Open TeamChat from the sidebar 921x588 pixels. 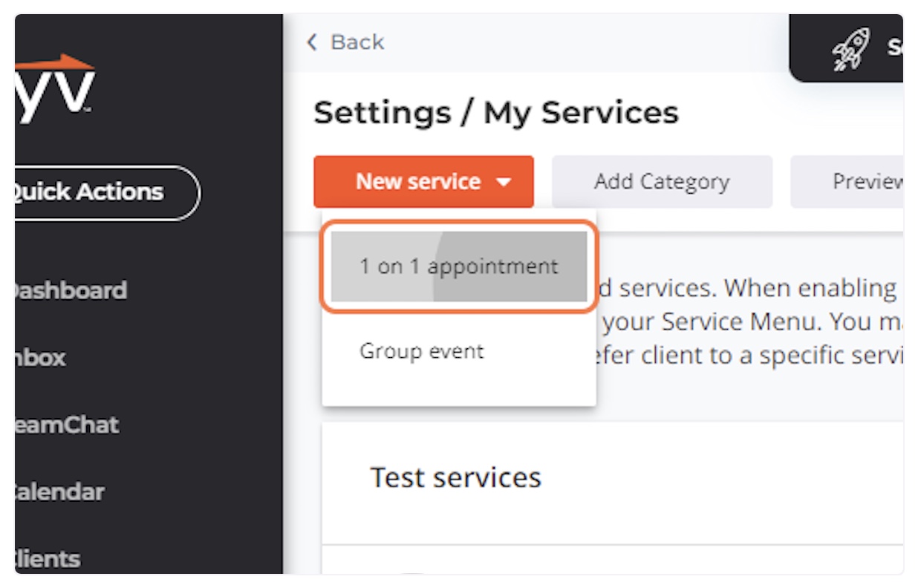coord(67,425)
